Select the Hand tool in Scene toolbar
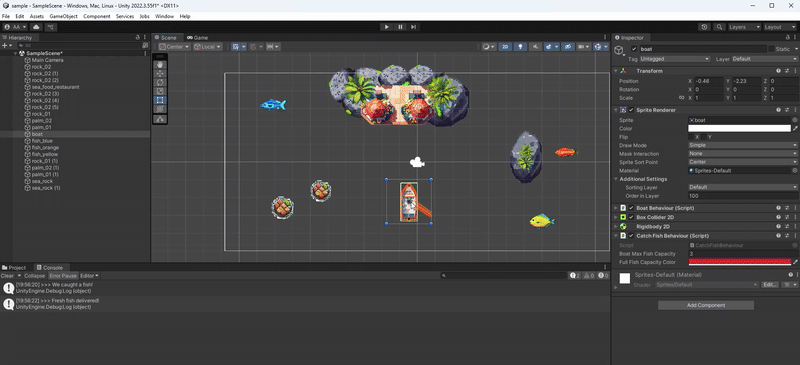The image size is (800, 365). pyautogui.click(x=160, y=65)
